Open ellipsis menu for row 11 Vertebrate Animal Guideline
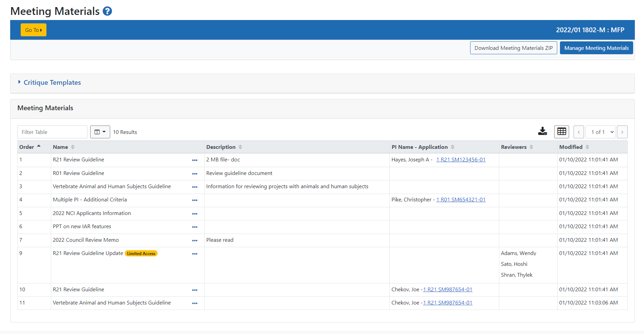Viewport: 644px width, 334px height. click(x=195, y=303)
